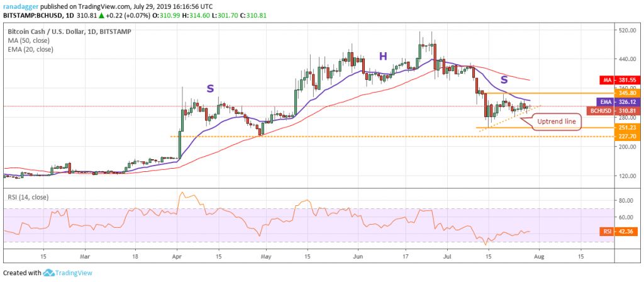The width and height of the screenshot is (644, 282).
Task: Click the orange 227.70 level tag
Action: coord(626,137)
